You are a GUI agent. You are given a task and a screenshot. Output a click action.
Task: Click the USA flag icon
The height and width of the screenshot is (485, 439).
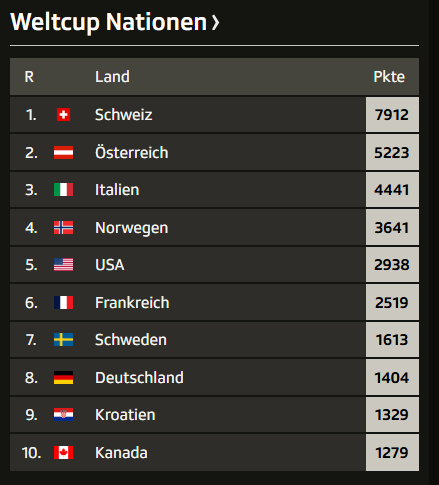pyautogui.click(x=63, y=265)
